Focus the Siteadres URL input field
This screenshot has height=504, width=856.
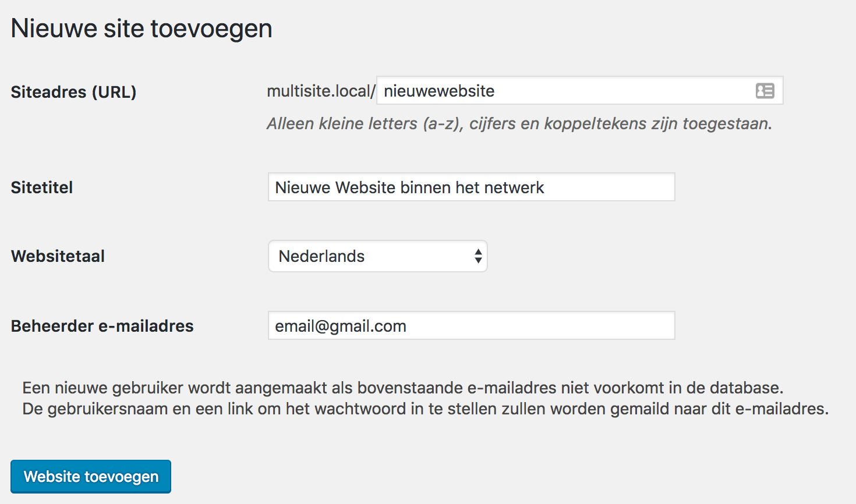(x=580, y=91)
